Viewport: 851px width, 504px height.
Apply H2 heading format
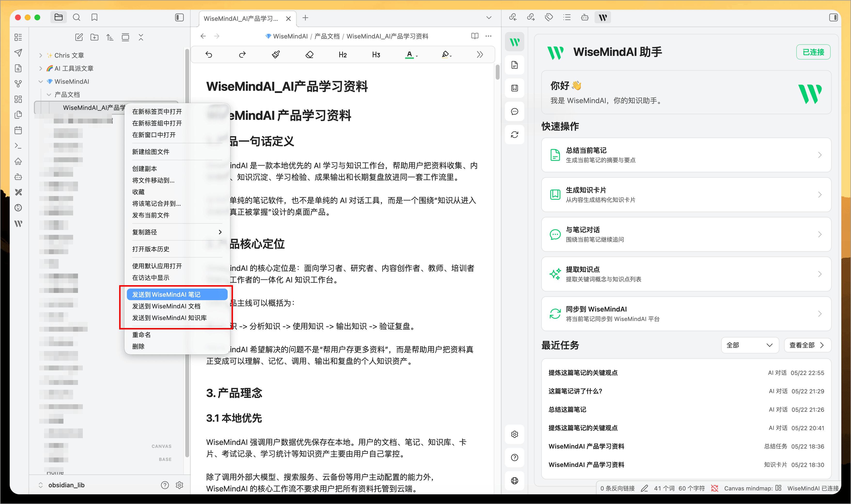[x=342, y=55]
